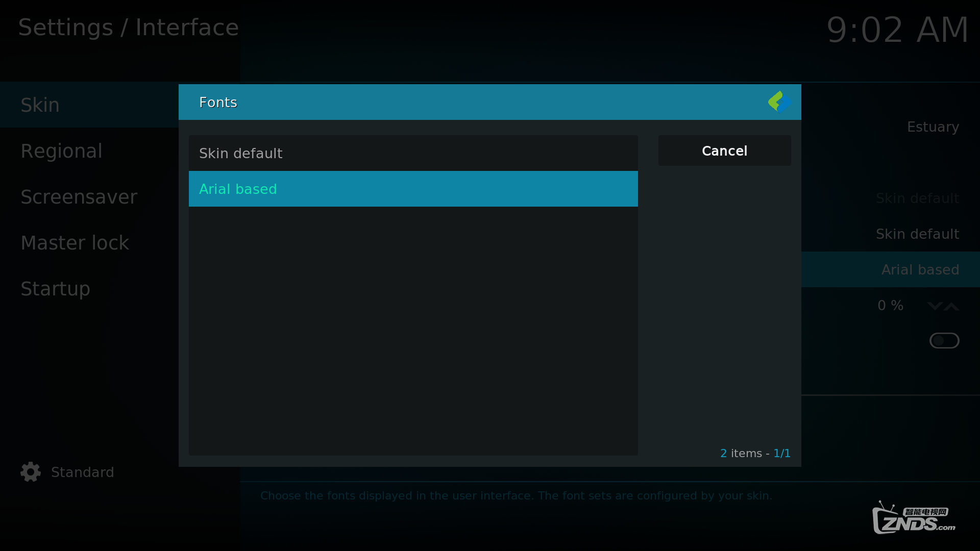This screenshot has width=980, height=551.
Task: Click the Standard settings level label
Action: 82,472
